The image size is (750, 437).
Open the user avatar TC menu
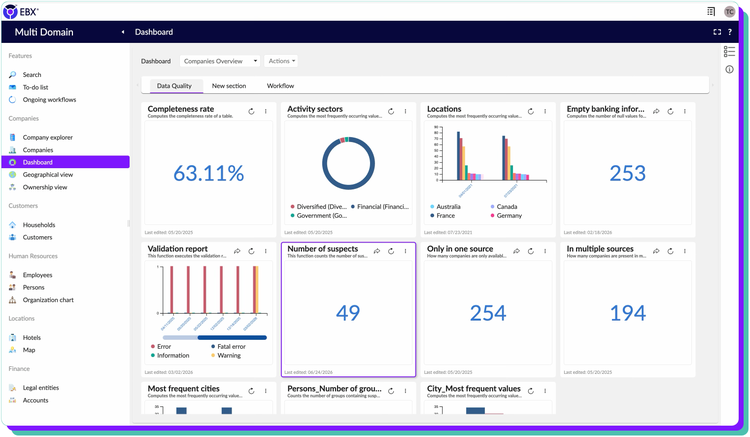(729, 11)
